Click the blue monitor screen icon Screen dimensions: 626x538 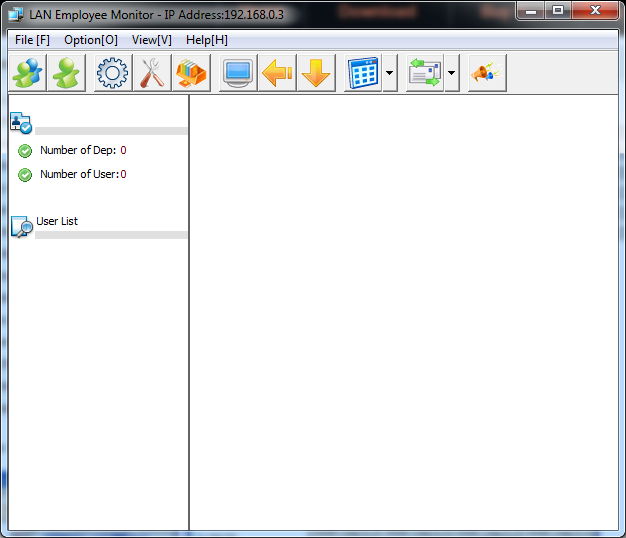click(x=238, y=73)
